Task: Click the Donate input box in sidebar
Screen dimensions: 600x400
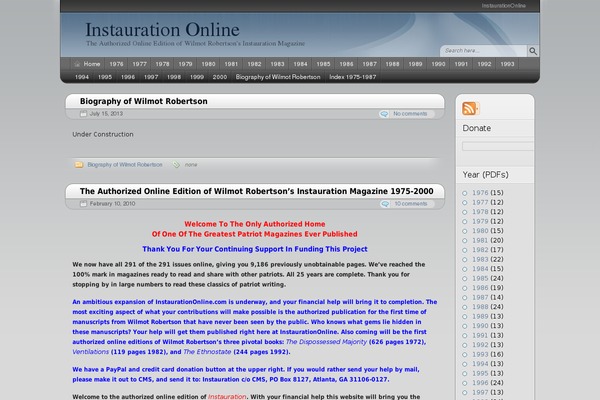Action: click(x=497, y=146)
